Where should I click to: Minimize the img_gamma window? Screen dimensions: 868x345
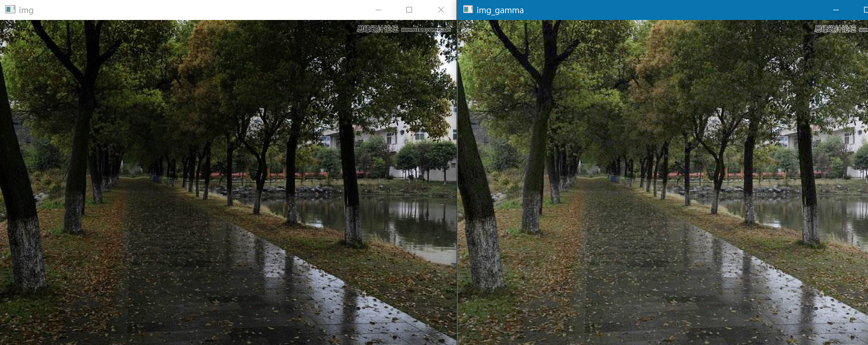click(836, 10)
